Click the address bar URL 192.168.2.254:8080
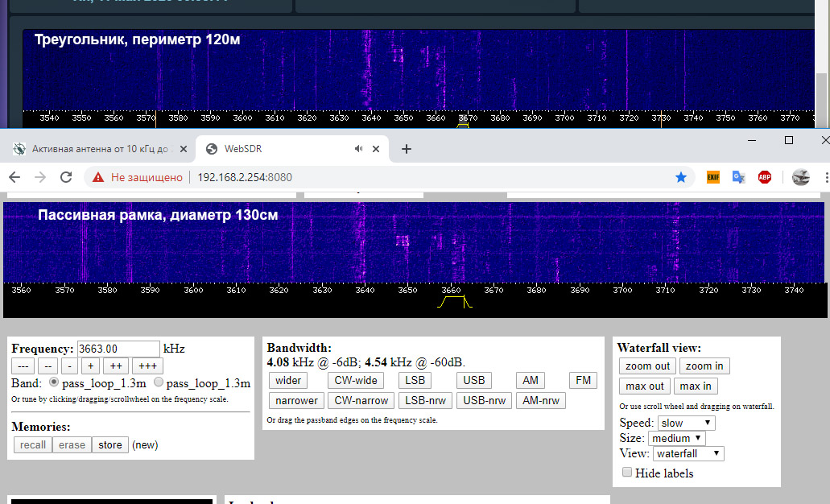This screenshot has height=504, width=830. (x=245, y=177)
